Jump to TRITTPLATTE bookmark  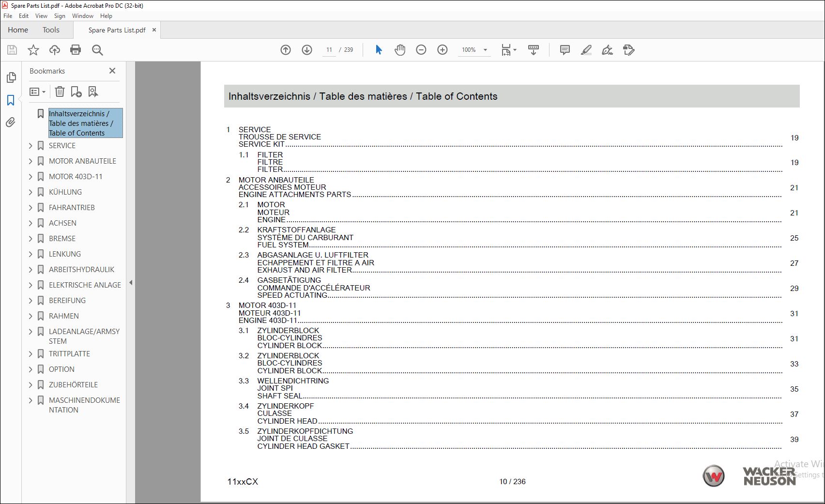(69, 354)
